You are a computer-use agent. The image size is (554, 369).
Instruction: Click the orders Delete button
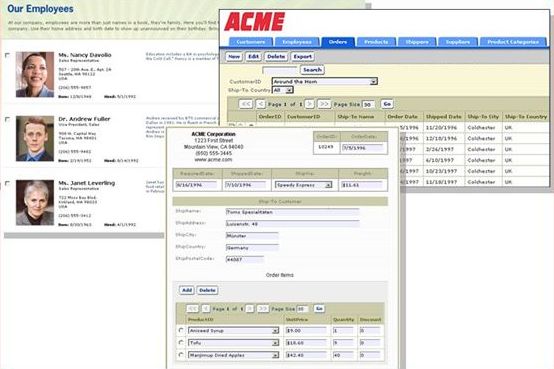pos(276,57)
